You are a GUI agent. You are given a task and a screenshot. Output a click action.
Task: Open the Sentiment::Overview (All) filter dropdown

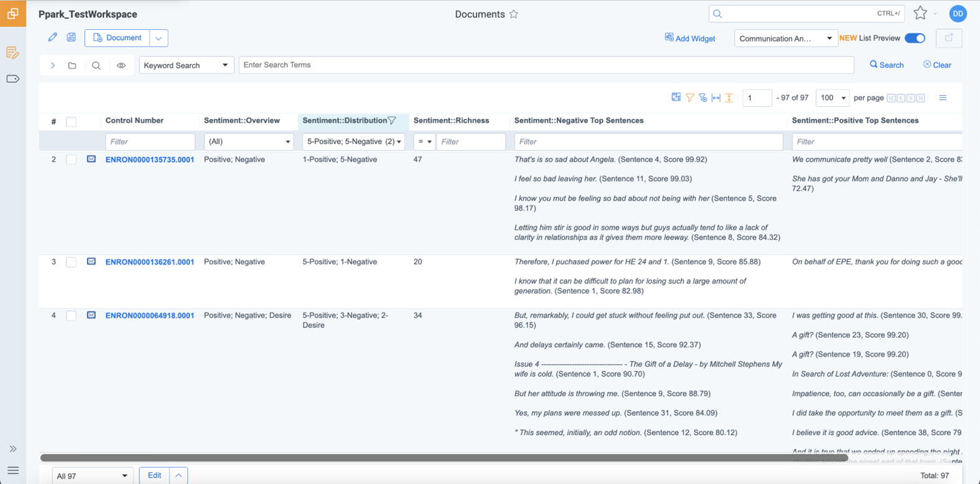pos(248,141)
